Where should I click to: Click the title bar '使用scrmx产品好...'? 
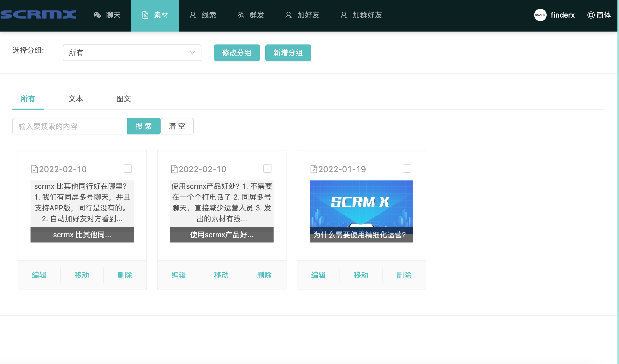(222, 235)
